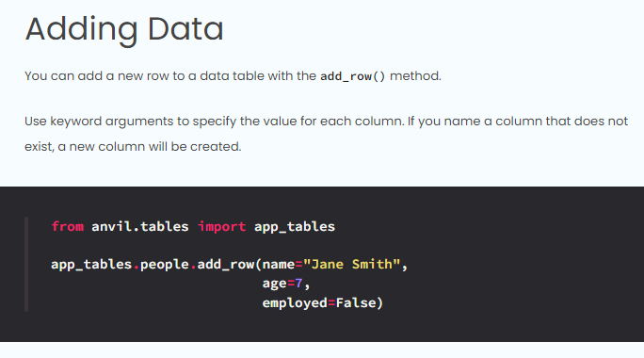Click the inline add_row() code text
This screenshot has height=358, width=644.
(353, 76)
